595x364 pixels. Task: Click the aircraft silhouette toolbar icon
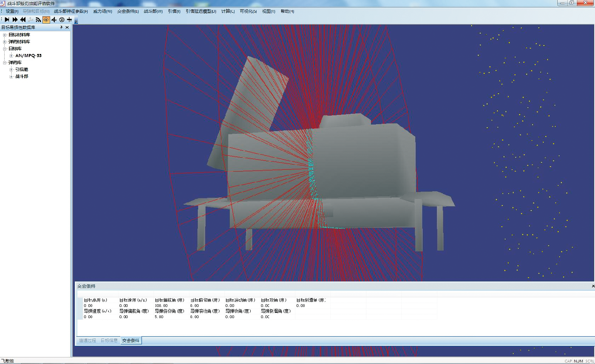(54, 20)
